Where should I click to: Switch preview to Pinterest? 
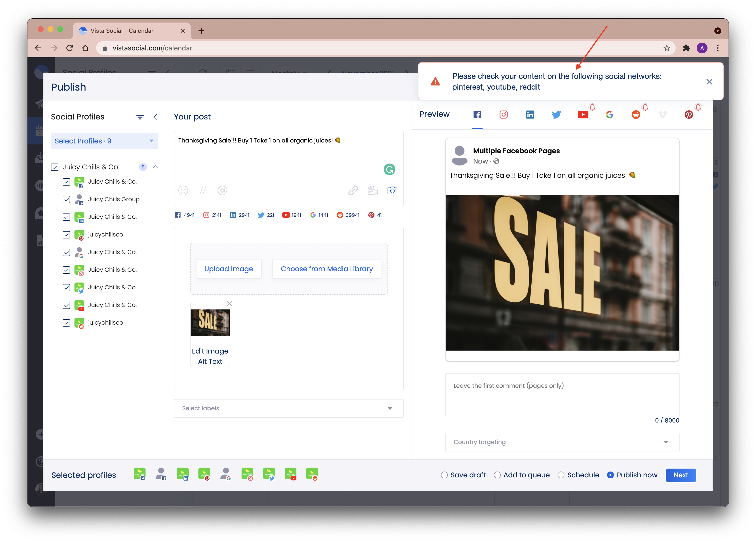[689, 115]
